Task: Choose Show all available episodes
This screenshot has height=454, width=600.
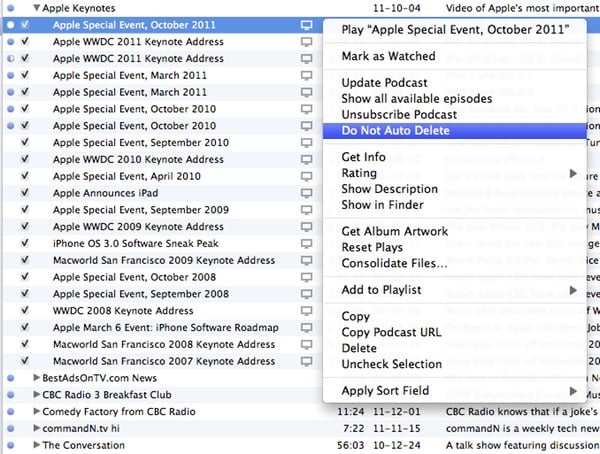Action: click(455, 99)
